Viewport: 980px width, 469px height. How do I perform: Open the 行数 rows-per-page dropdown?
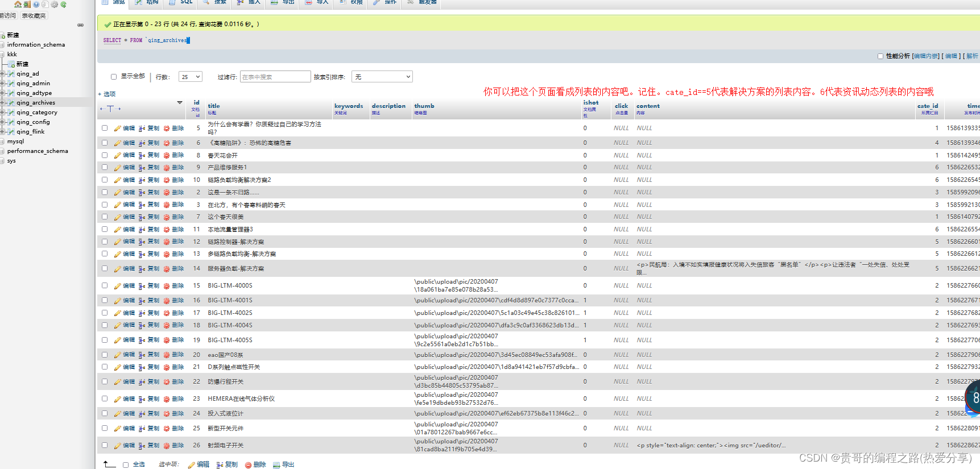coord(191,77)
